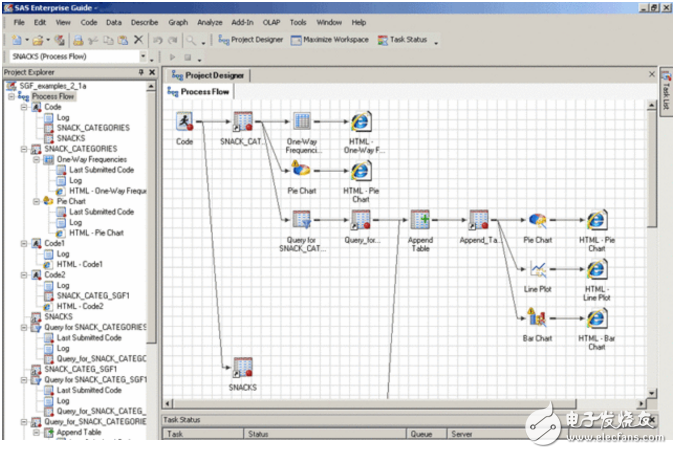Click the Bar Chart task node

tap(537, 319)
